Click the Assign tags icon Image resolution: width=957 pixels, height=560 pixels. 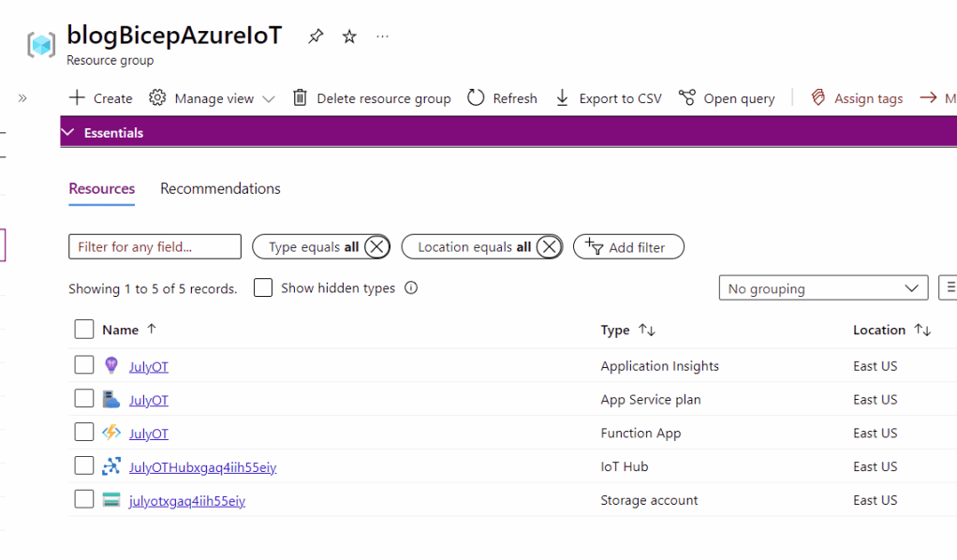pos(818,98)
